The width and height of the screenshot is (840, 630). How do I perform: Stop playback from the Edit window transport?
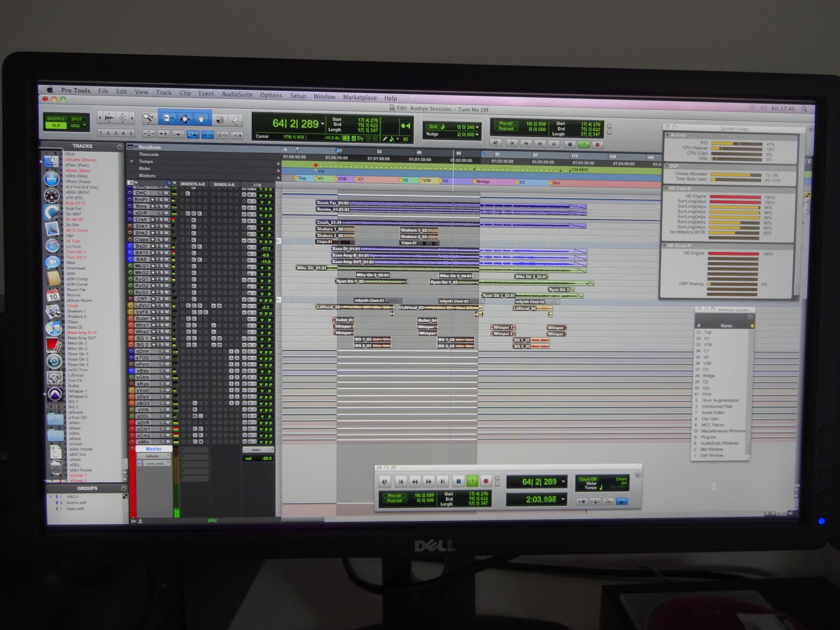pyautogui.click(x=570, y=143)
